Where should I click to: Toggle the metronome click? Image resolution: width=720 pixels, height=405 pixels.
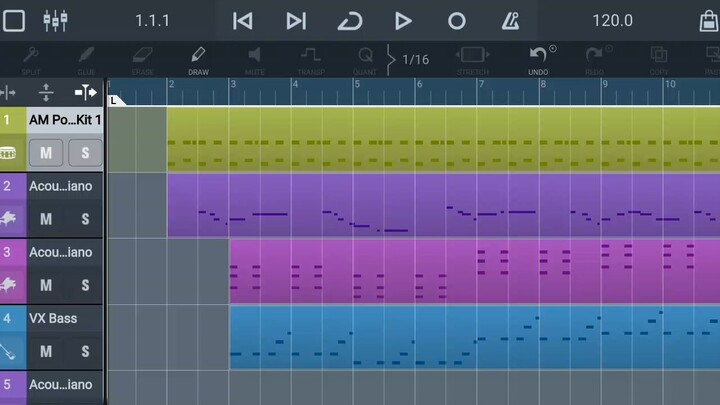point(511,20)
